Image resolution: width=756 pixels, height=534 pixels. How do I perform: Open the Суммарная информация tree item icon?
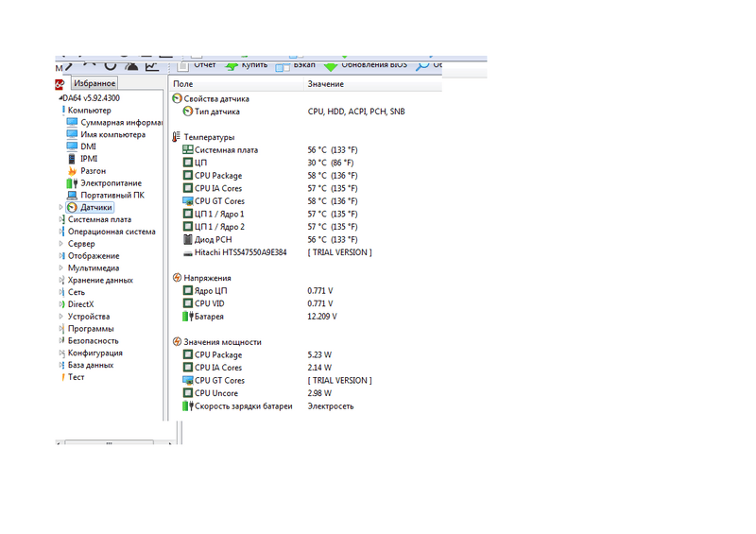point(73,123)
